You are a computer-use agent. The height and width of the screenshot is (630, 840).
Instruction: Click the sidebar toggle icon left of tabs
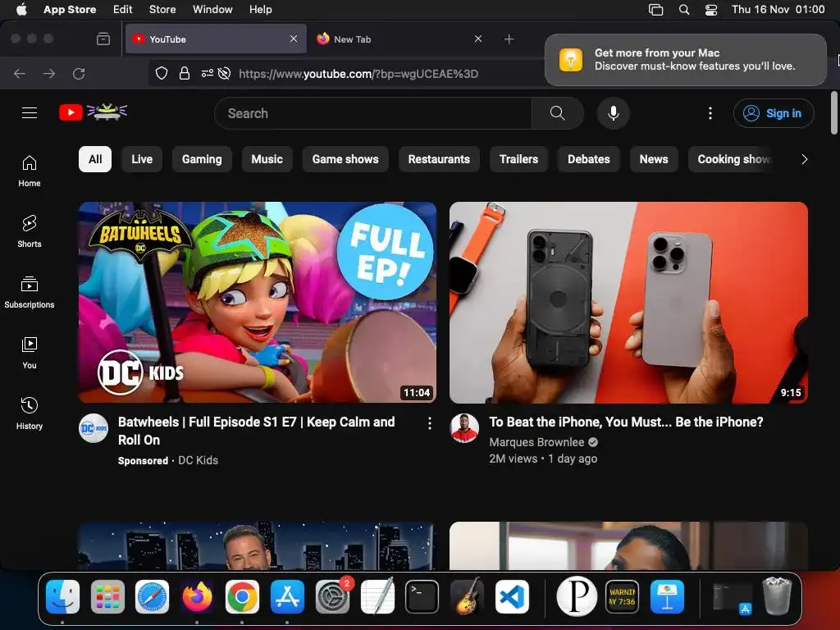[103, 39]
